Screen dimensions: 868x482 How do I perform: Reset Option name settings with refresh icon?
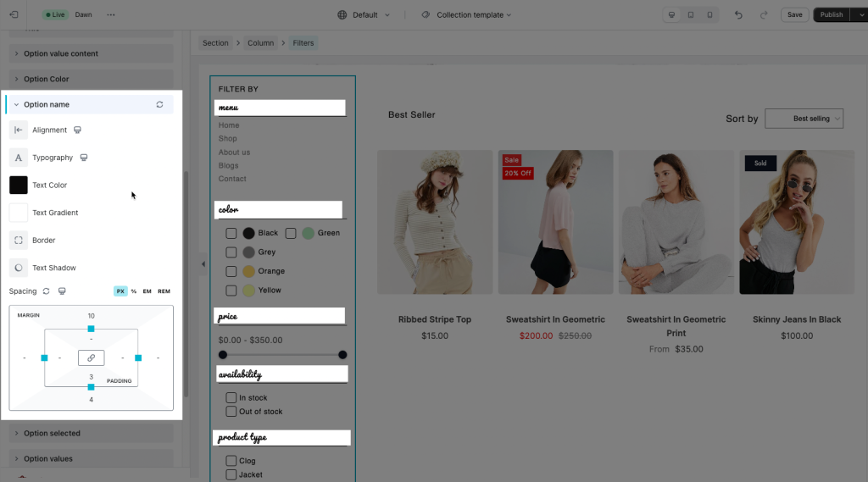(159, 104)
